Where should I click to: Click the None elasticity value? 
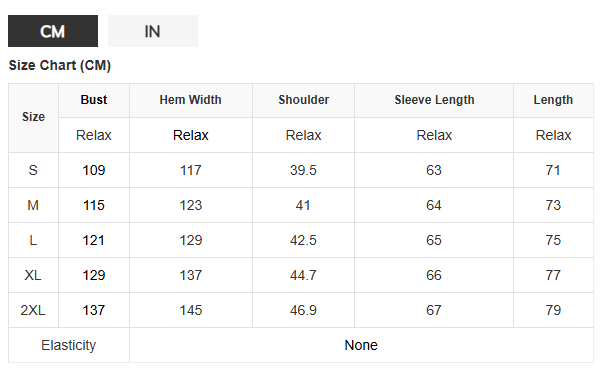pyautogui.click(x=361, y=345)
